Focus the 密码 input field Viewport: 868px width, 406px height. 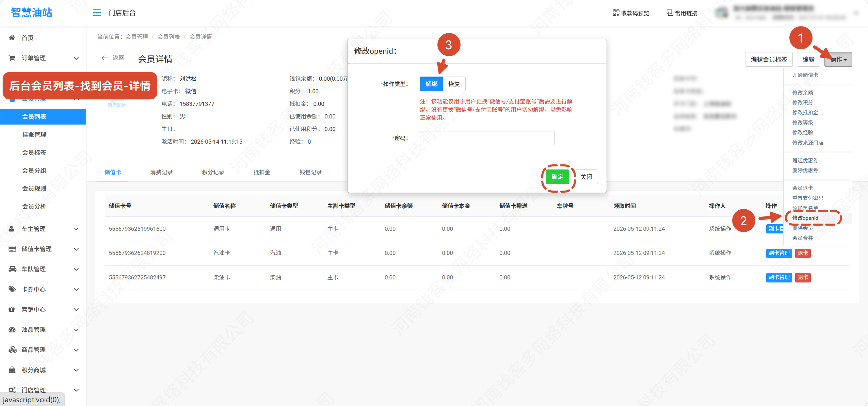click(x=487, y=138)
